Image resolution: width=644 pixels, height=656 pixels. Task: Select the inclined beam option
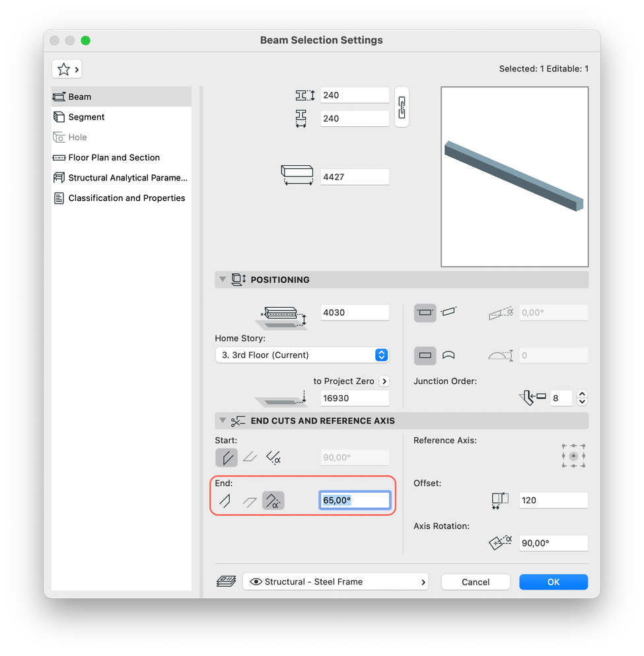pyautogui.click(x=448, y=312)
